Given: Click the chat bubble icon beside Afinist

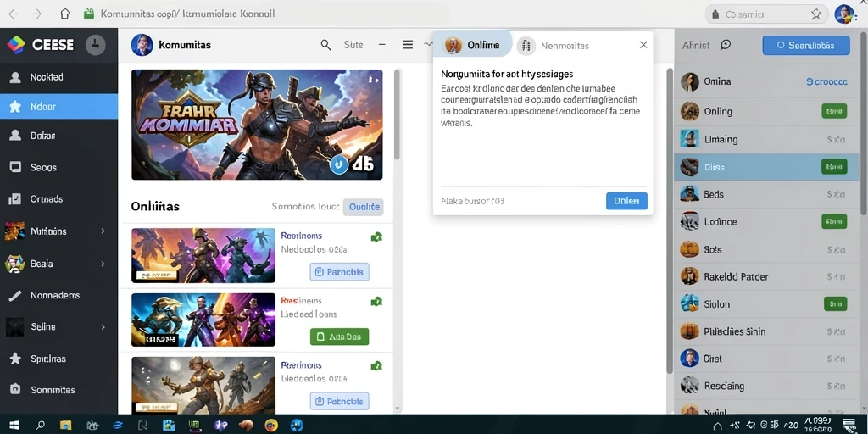Looking at the screenshot, I should [x=726, y=46].
